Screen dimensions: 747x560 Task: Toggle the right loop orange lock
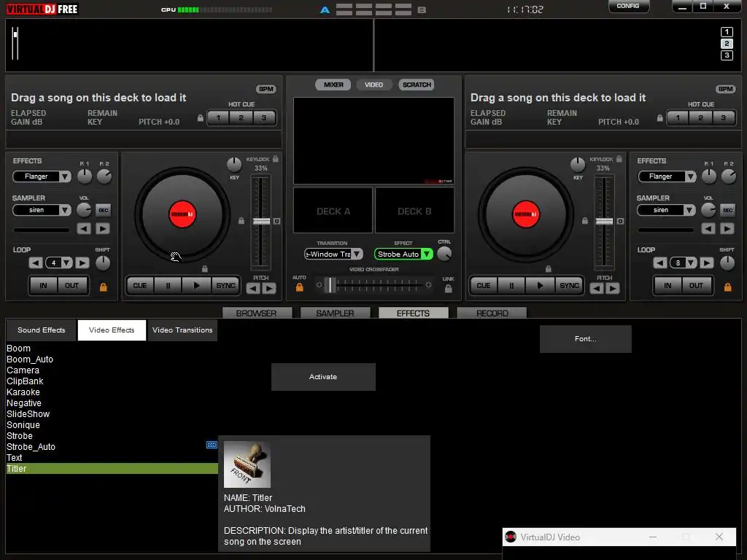pos(727,287)
